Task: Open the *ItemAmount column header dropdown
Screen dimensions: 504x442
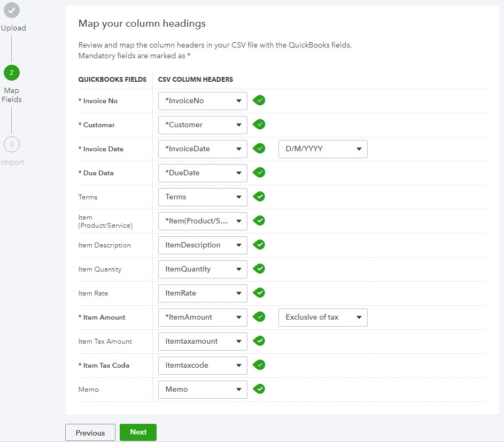Action: tap(203, 317)
